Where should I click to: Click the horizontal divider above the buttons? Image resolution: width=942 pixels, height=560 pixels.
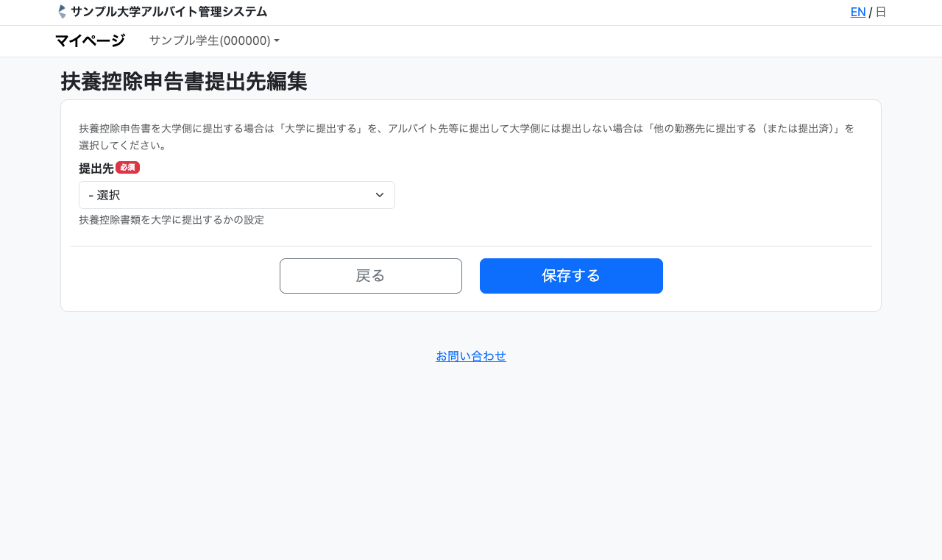click(471, 246)
